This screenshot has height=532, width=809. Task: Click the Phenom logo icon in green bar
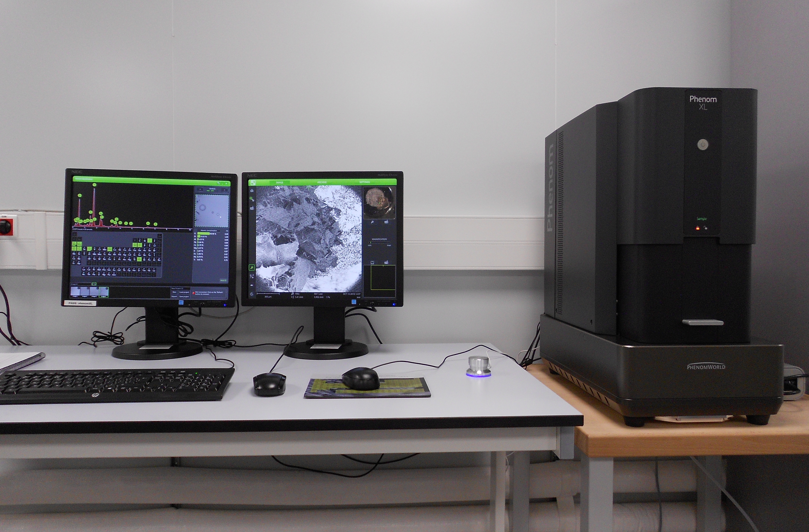(253, 182)
